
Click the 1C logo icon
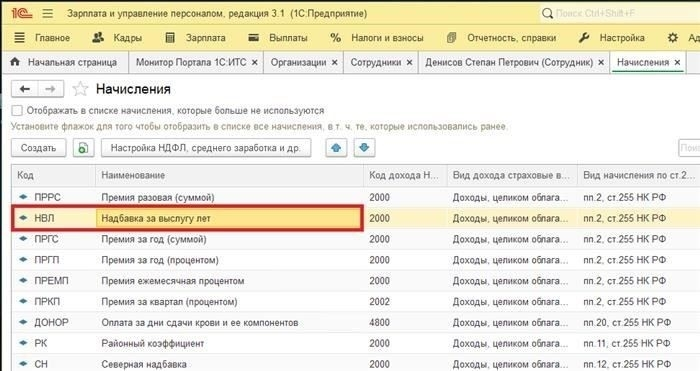click(21, 13)
